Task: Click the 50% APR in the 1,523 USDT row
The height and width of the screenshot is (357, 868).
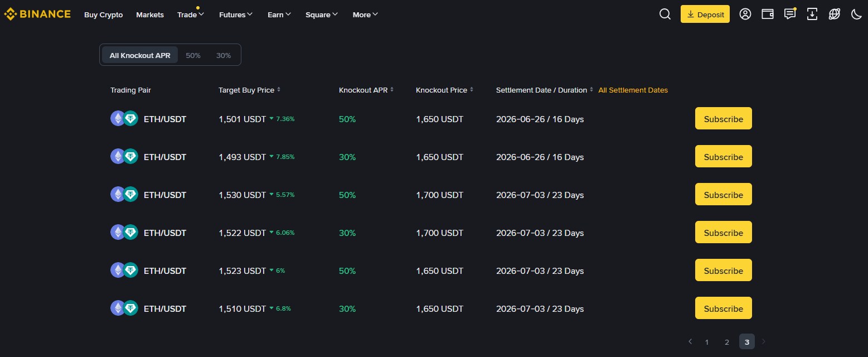Action: pos(347,271)
